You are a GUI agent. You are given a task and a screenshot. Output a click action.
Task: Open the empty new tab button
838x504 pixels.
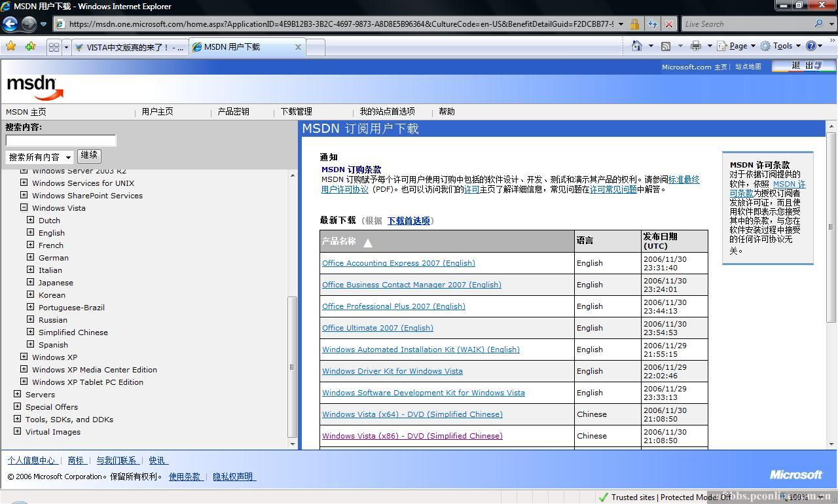(316, 47)
